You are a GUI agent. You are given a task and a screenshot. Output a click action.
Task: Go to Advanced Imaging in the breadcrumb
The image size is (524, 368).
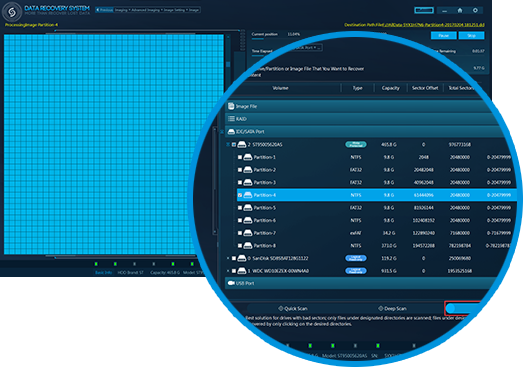pyautogui.click(x=146, y=10)
